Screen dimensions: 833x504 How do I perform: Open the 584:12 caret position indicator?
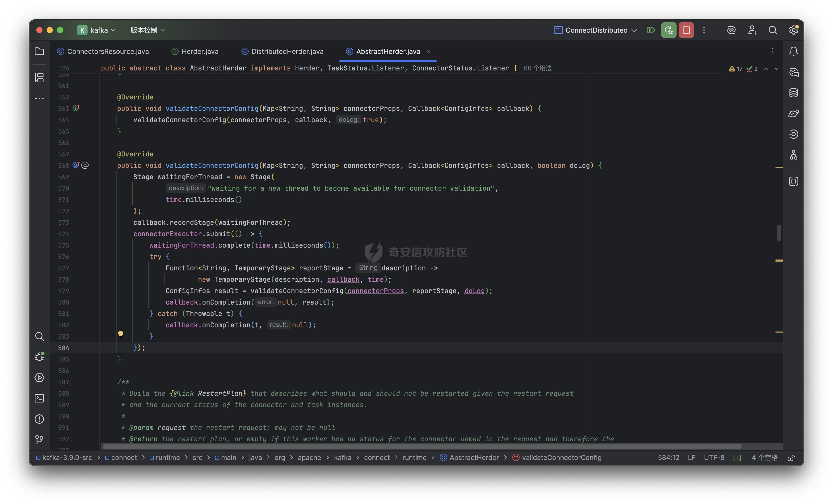coord(668,458)
